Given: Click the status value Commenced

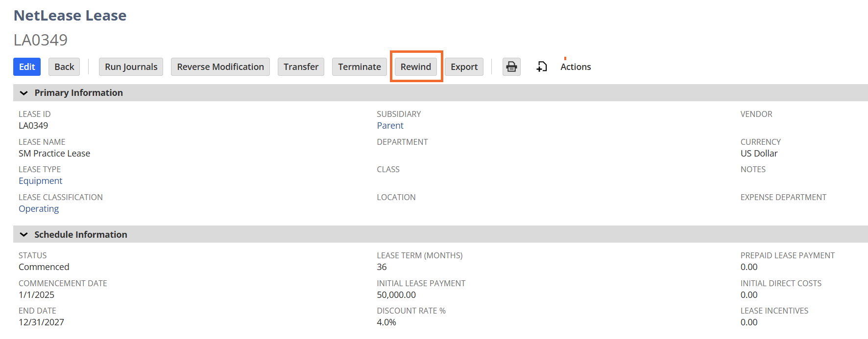Looking at the screenshot, I should coord(44,267).
